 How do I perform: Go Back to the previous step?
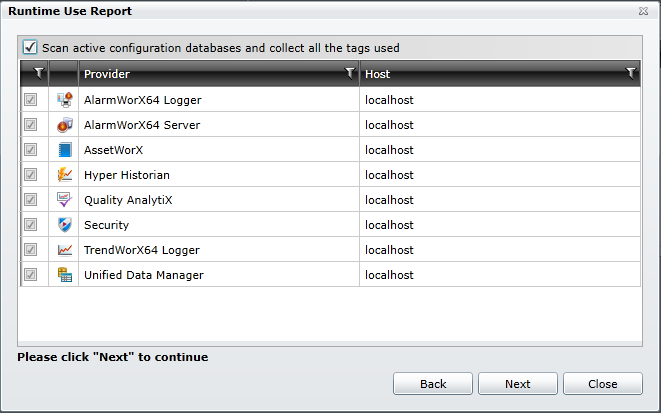pyautogui.click(x=433, y=384)
